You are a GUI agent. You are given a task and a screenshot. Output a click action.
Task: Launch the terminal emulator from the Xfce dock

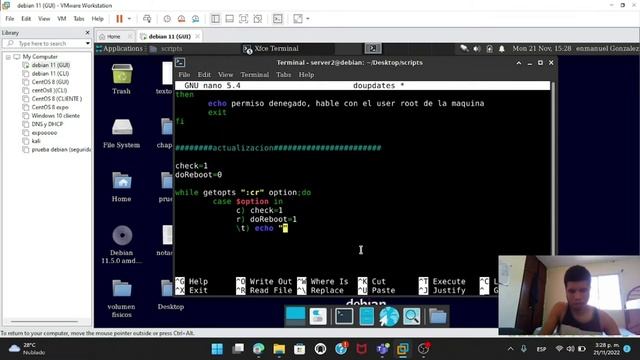click(344, 316)
